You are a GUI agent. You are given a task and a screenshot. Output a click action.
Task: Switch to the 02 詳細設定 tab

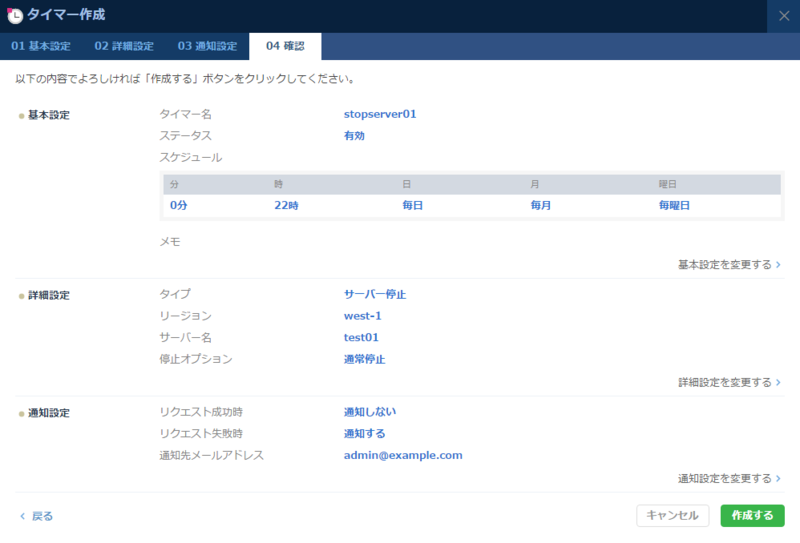tap(124, 46)
